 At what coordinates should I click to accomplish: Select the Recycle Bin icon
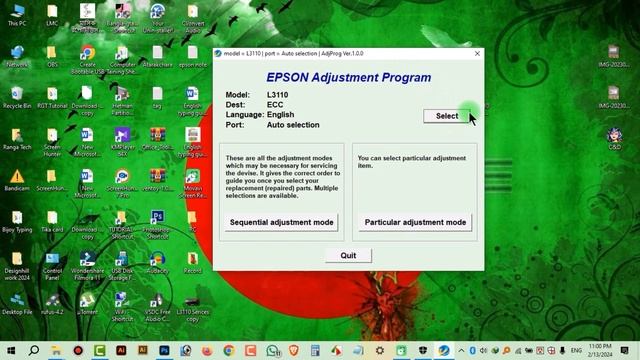click(x=17, y=98)
